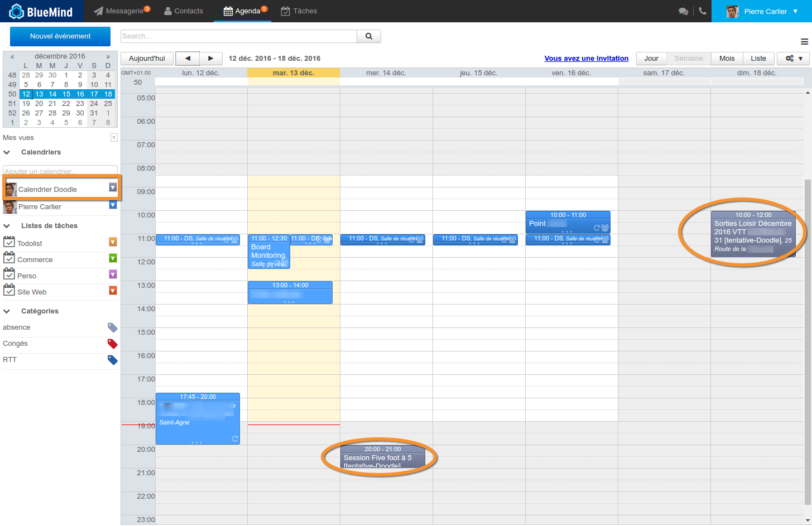This screenshot has width=812, height=526.
Task: Switch to the Contacts tab
Action: click(x=184, y=11)
